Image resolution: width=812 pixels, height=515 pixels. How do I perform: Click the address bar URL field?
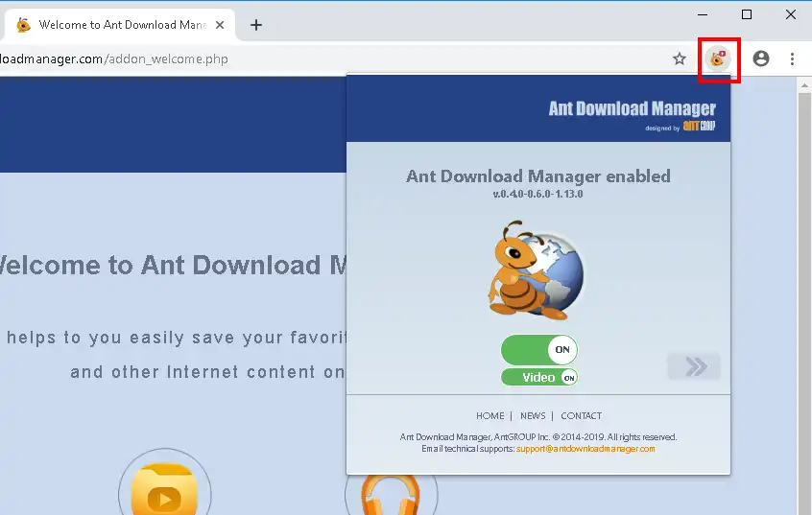tap(331, 59)
